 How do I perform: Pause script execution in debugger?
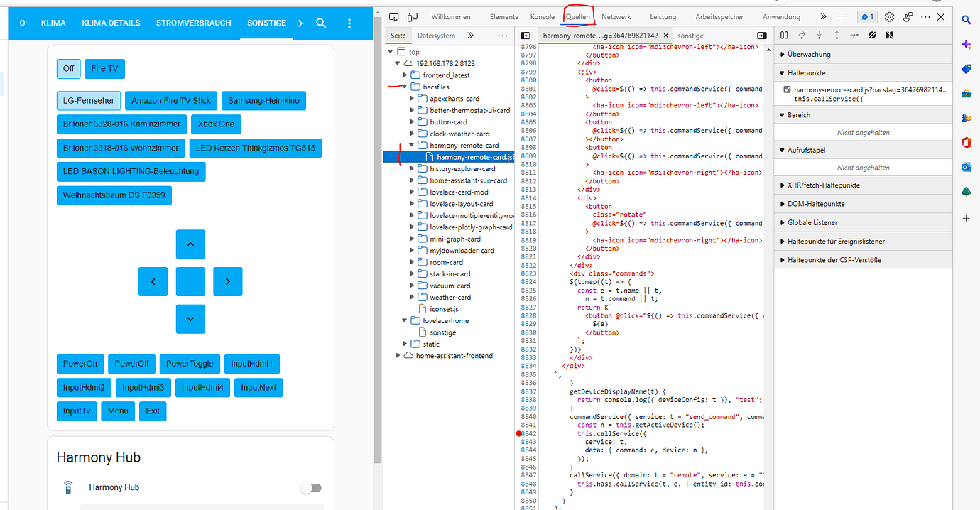(x=784, y=35)
